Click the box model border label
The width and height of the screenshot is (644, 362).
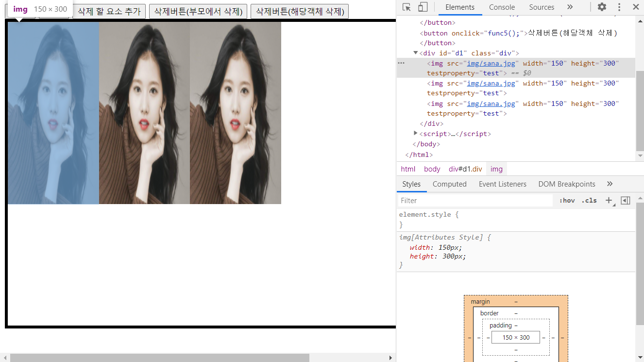click(x=490, y=313)
